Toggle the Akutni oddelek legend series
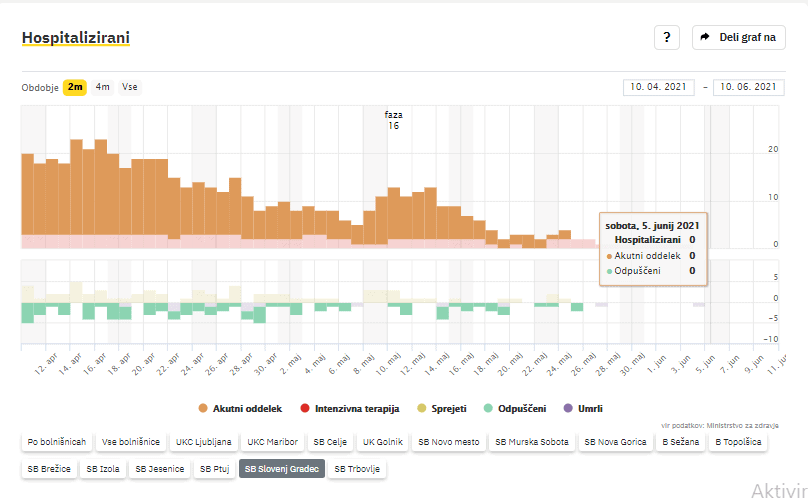808x502 pixels. [240, 408]
